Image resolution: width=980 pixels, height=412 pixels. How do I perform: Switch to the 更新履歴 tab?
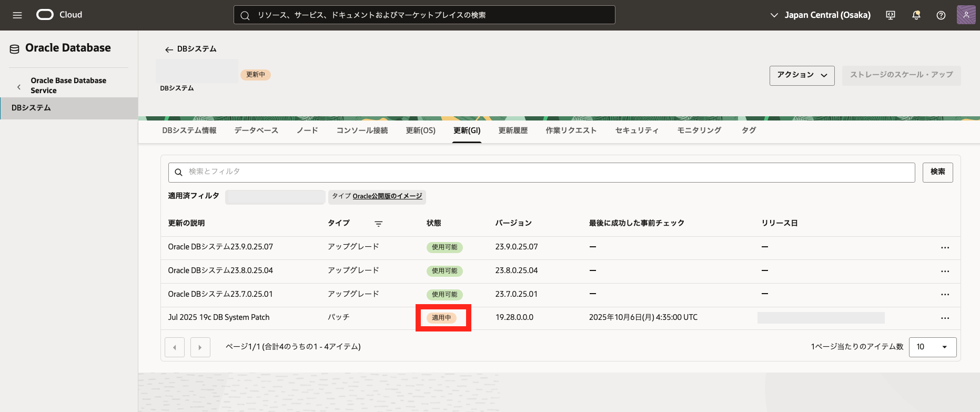[x=513, y=130]
